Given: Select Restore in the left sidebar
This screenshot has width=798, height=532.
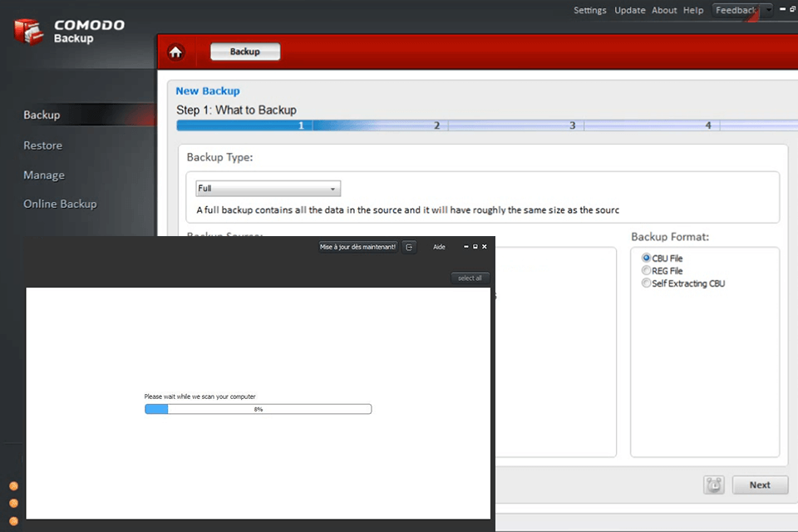Looking at the screenshot, I should [42, 145].
